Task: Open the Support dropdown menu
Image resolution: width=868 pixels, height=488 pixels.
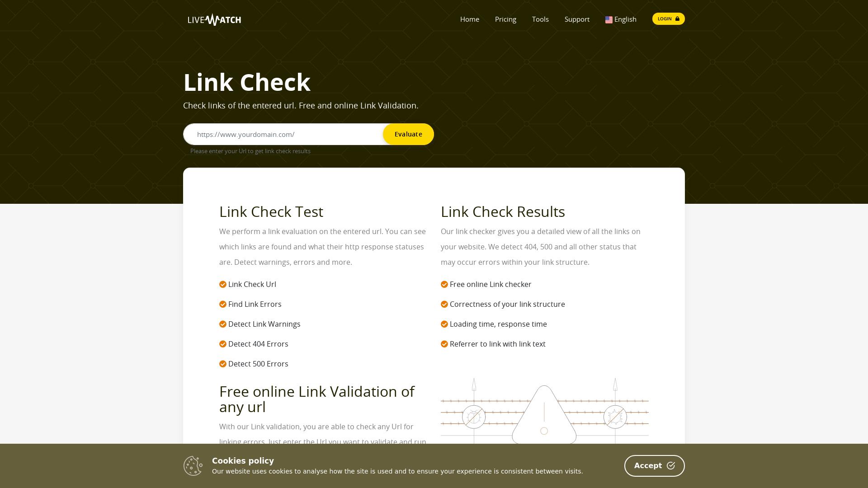Action: coord(577,19)
